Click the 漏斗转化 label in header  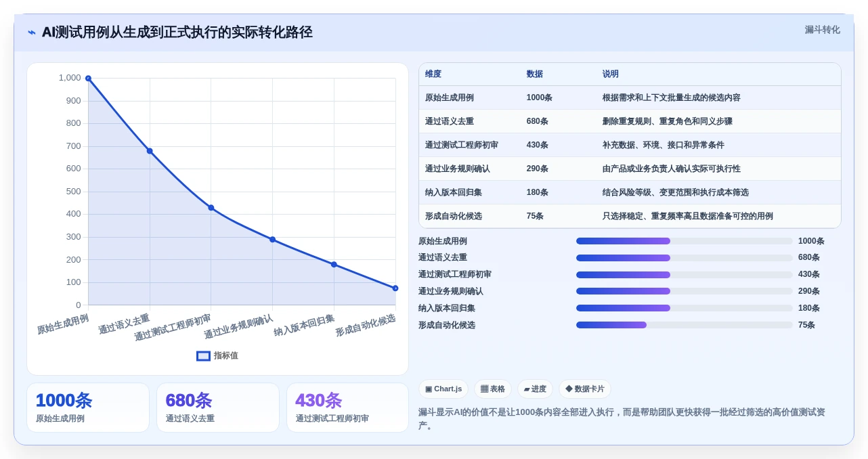point(822,30)
